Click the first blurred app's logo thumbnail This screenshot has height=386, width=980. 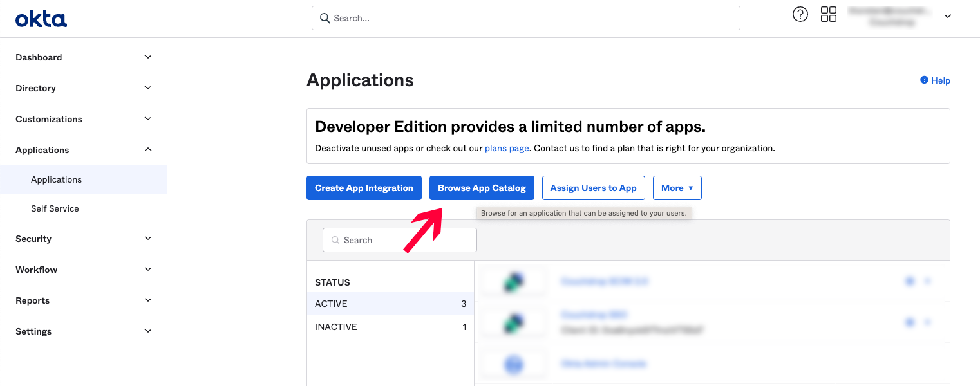point(514,281)
